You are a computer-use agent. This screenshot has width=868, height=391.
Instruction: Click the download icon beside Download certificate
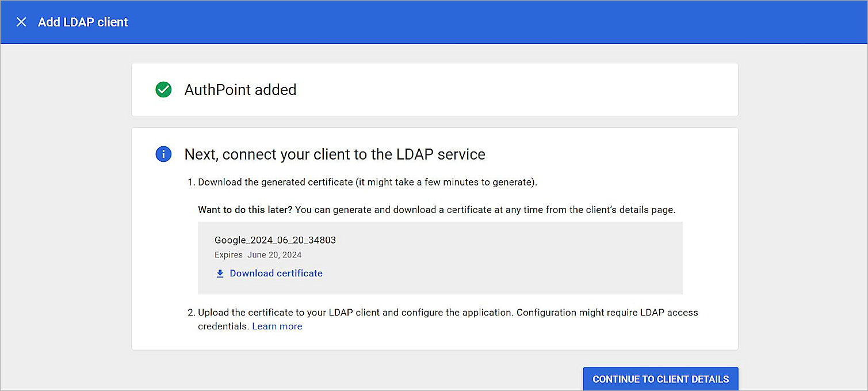220,273
